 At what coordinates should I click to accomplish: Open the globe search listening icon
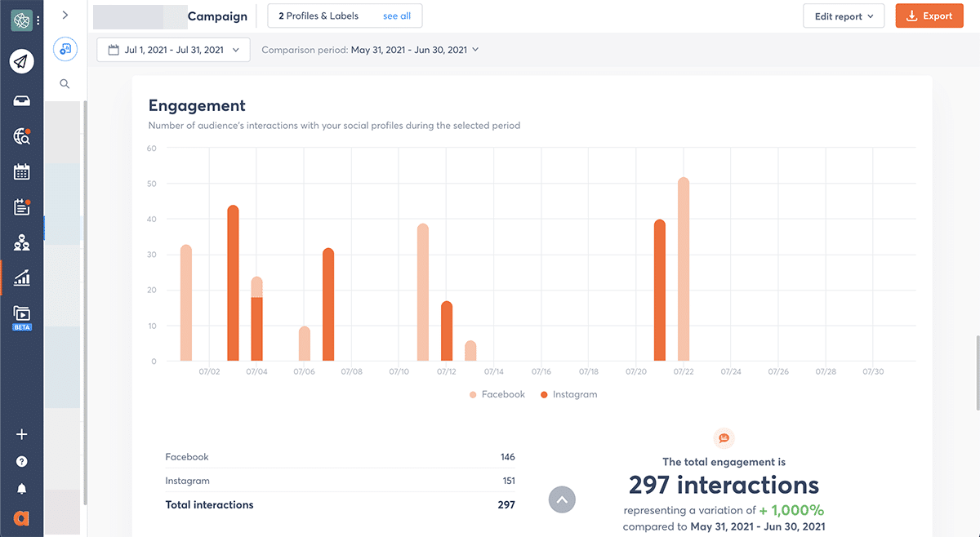(22, 136)
